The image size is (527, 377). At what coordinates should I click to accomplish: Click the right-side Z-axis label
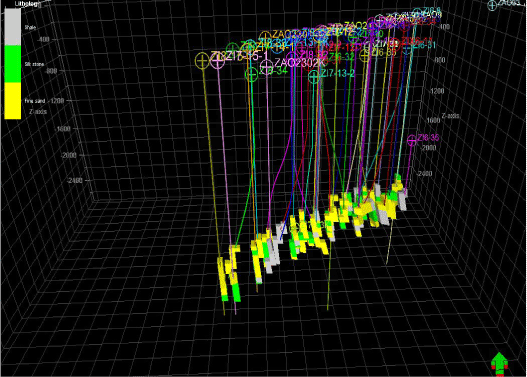click(450, 116)
